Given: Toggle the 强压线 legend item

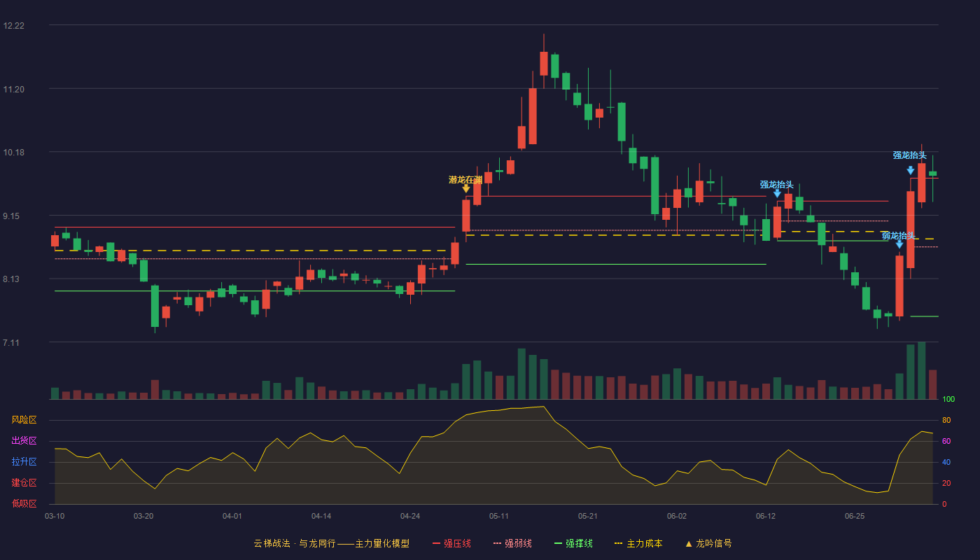Looking at the screenshot, I should [x=451, y=543].
